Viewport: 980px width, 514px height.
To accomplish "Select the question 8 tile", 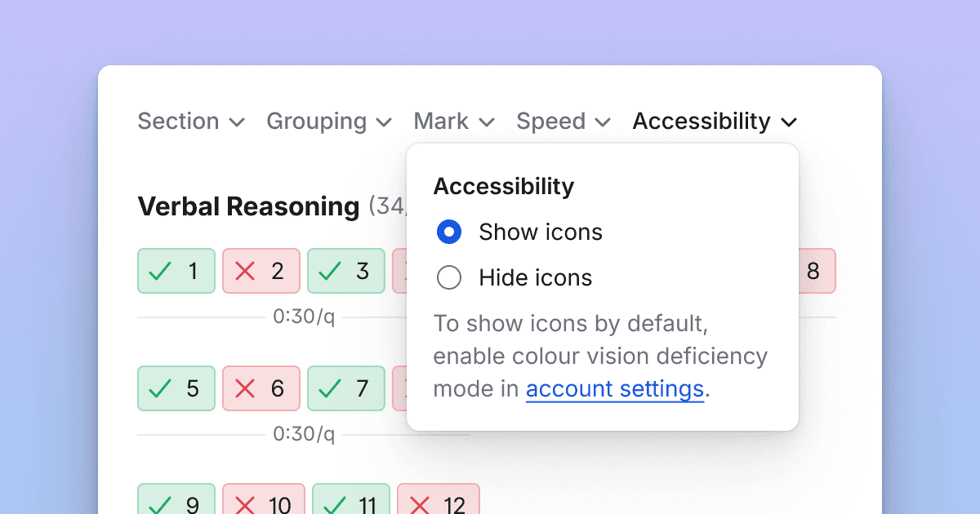I will coord(817,272).
